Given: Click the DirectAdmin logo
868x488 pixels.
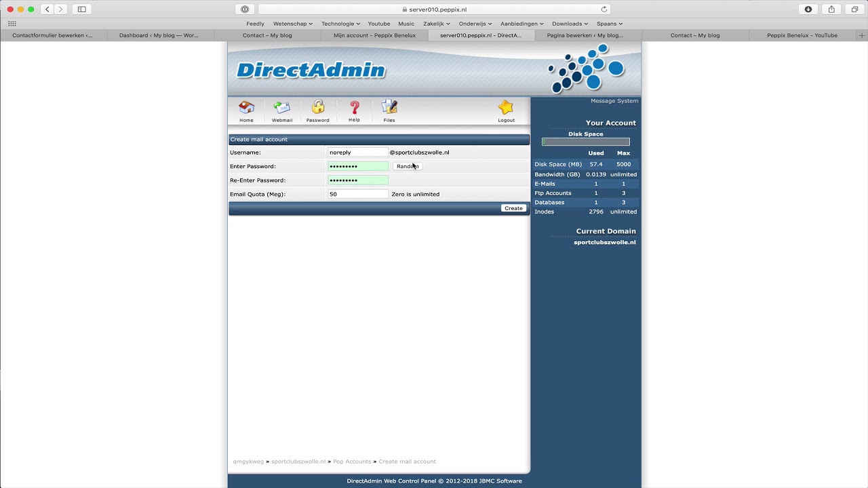Looking at the screenshot, I should (311, 70).
